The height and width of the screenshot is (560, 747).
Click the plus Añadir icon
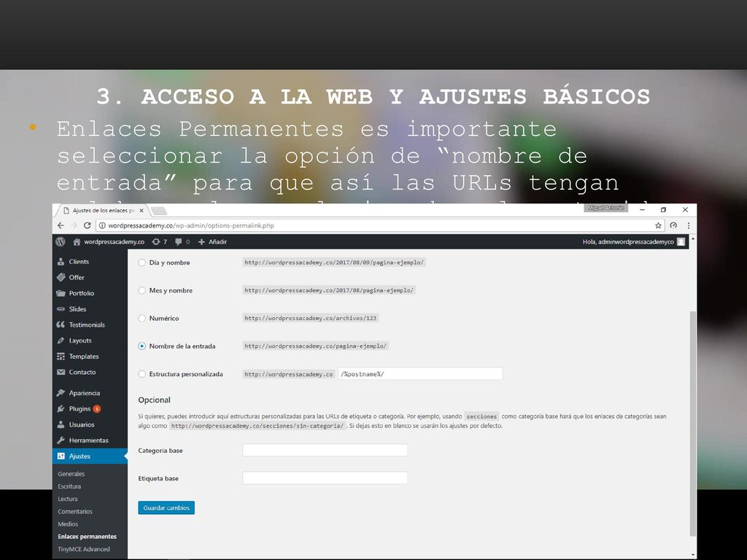coord(201,242)
